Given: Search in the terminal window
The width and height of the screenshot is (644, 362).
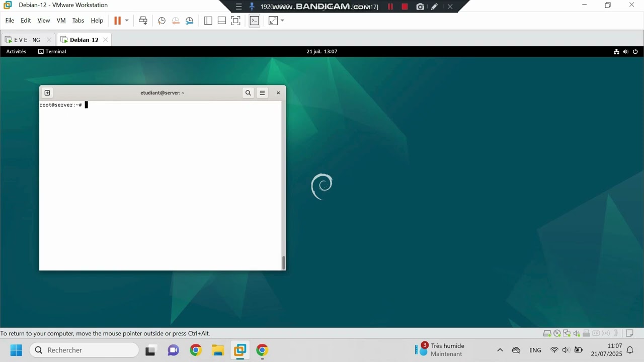Looking at the screenshot, I should 248,93.
